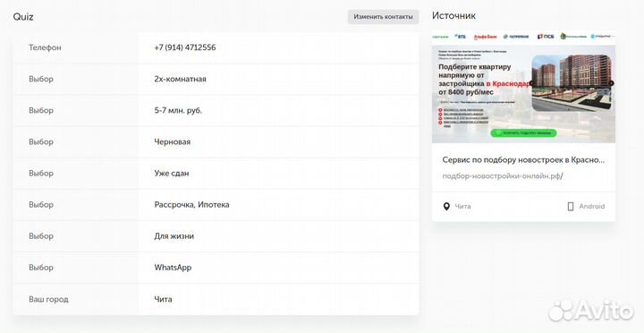Click the Черновая value
644x333 pixels.
pos(172,141)
